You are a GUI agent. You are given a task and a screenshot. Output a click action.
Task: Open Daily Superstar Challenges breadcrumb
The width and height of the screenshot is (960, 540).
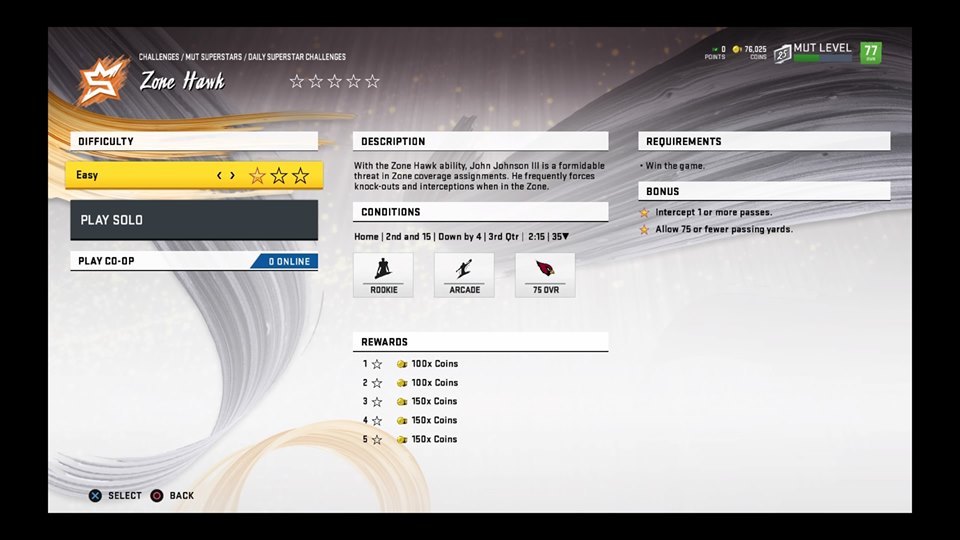pyautogui.click(x=297, y=57)
